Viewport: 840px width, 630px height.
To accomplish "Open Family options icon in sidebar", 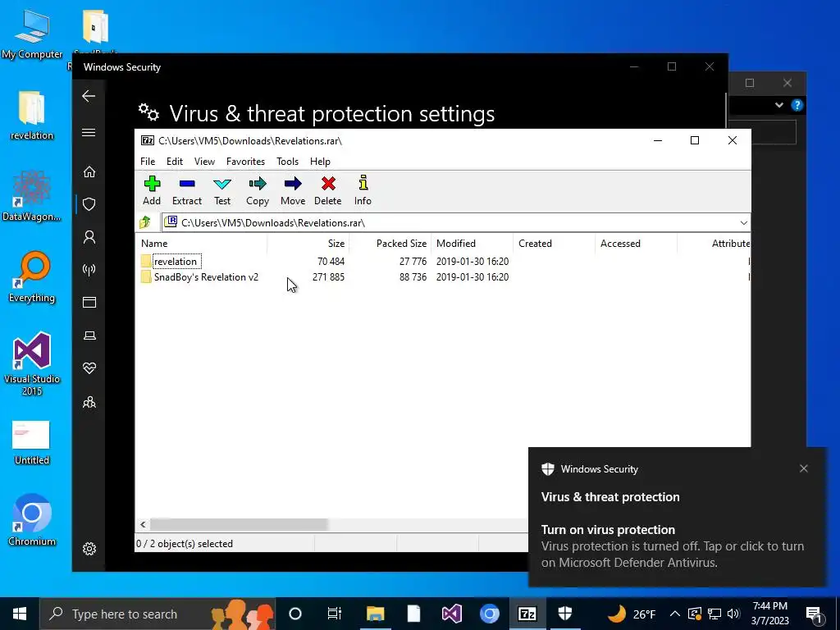I will pos(89,402).
